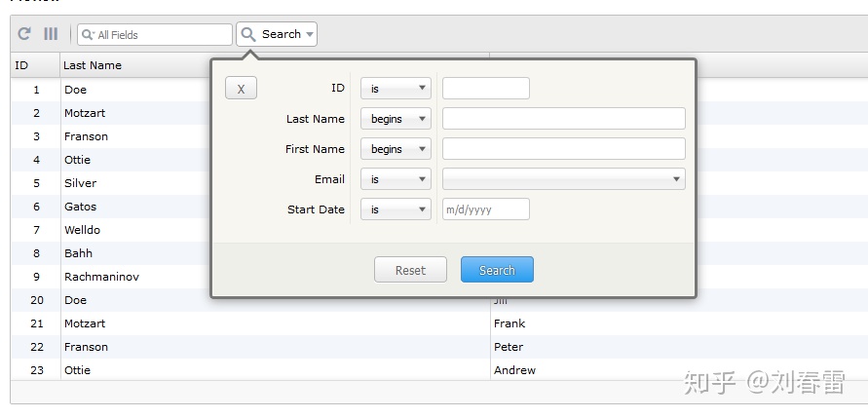Click the ID value input field

[x=486, y=89]
